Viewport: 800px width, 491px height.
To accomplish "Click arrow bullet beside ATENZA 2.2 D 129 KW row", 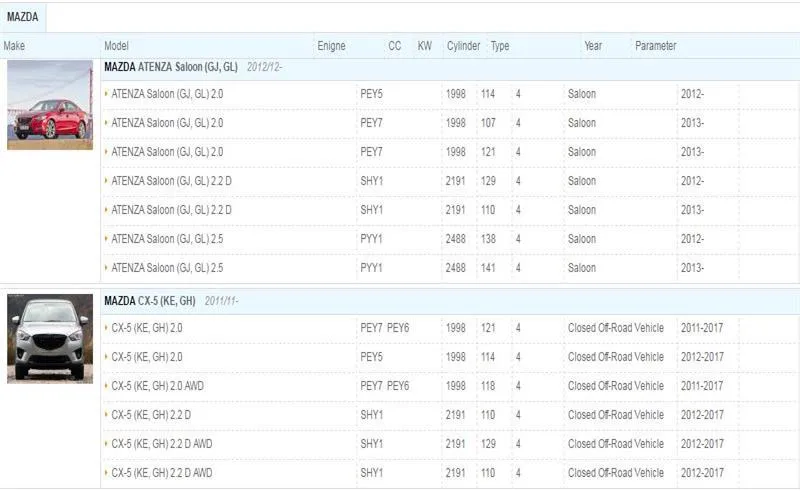I will [x=106, y=181].
